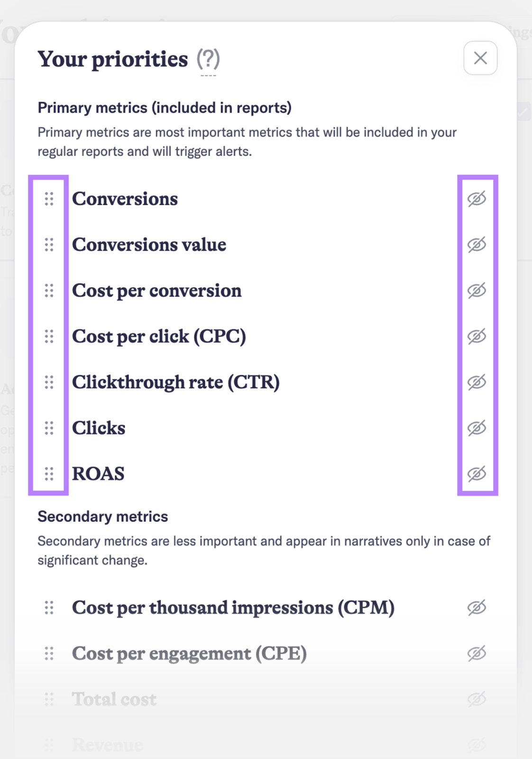The image size is (532, 759).
Task: Click the Cost per conversion drag handle
Action: [49, 290]
